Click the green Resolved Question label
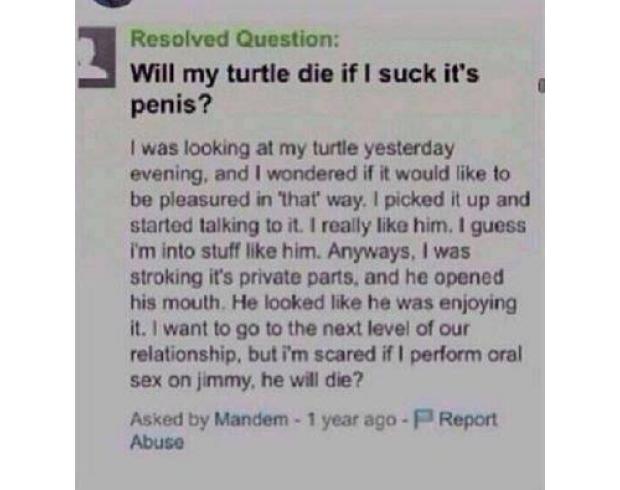The width and height of the screenshot is (620, 490). 235,40
